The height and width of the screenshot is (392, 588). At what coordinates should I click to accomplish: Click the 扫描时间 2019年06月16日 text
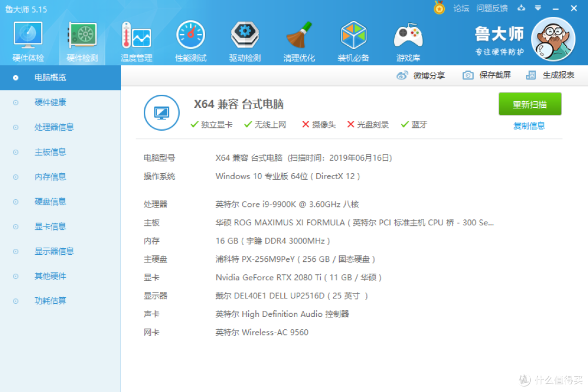(x=340, y=158)
